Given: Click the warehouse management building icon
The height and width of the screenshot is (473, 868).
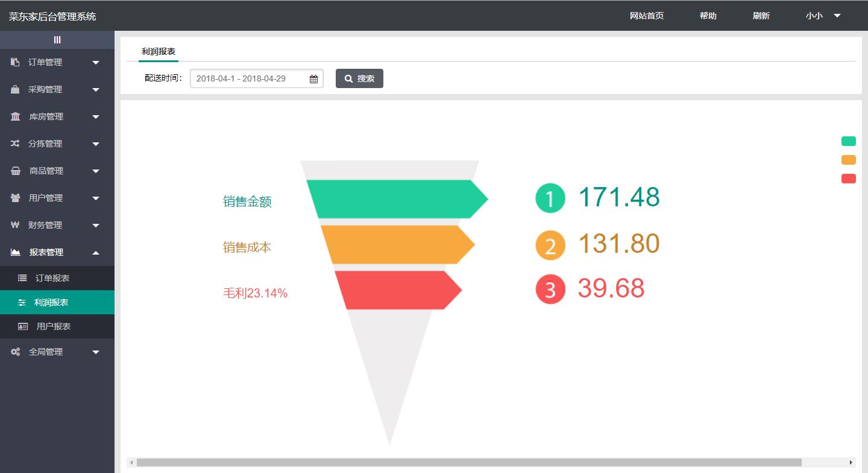Looking at the screenshot, I should pyautogui.click(x=15, y=116).
